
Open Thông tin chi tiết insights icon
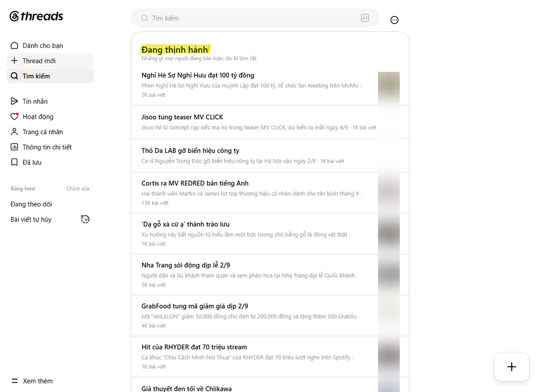point(14,147)
